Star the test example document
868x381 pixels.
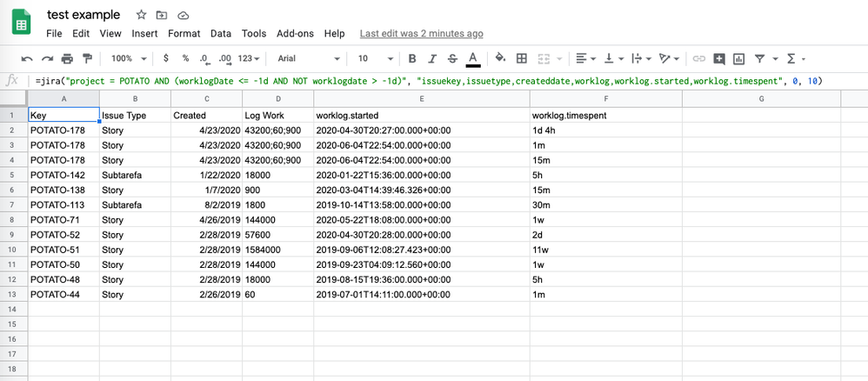141,15
